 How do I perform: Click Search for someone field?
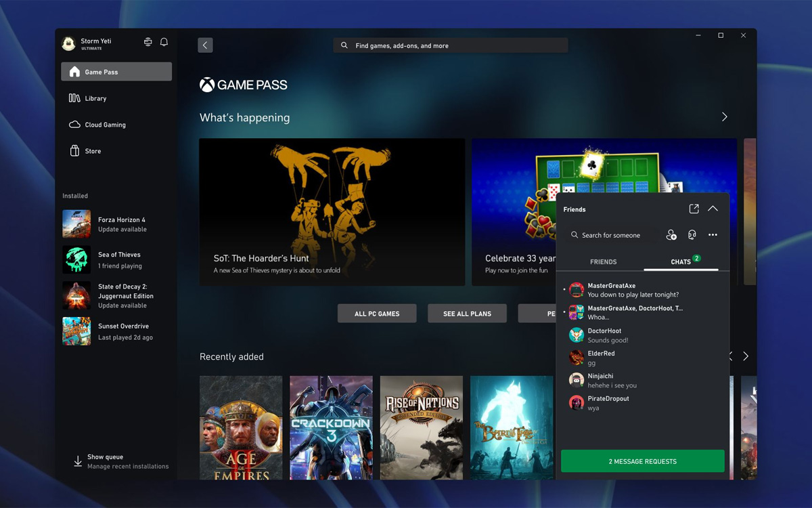pyautogui.click(x=612, y=235)
